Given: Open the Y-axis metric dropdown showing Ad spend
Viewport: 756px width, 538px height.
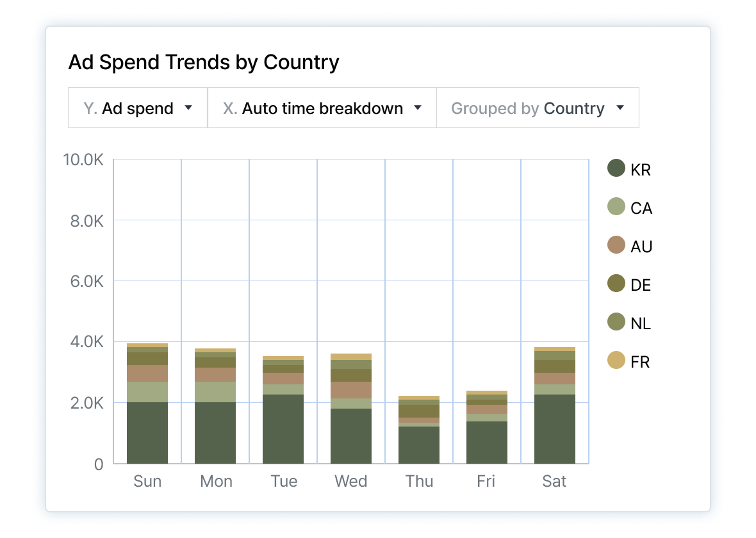Looking at the screenshot, I should pos(136,108).
